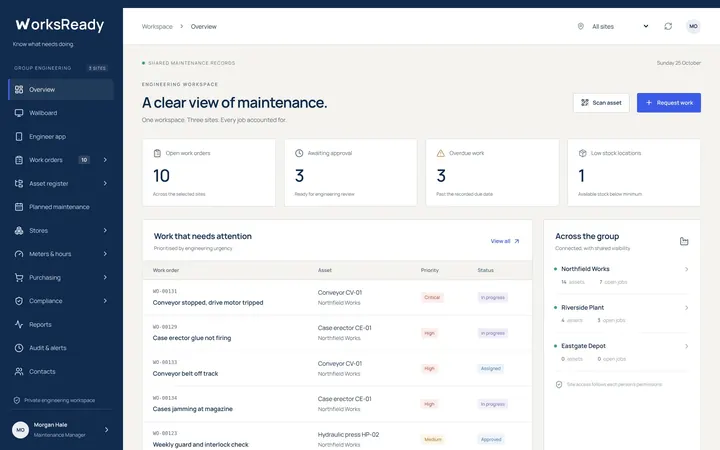Click the Stores boxes icon
The image size is (720, 450).
coord(19,231)
